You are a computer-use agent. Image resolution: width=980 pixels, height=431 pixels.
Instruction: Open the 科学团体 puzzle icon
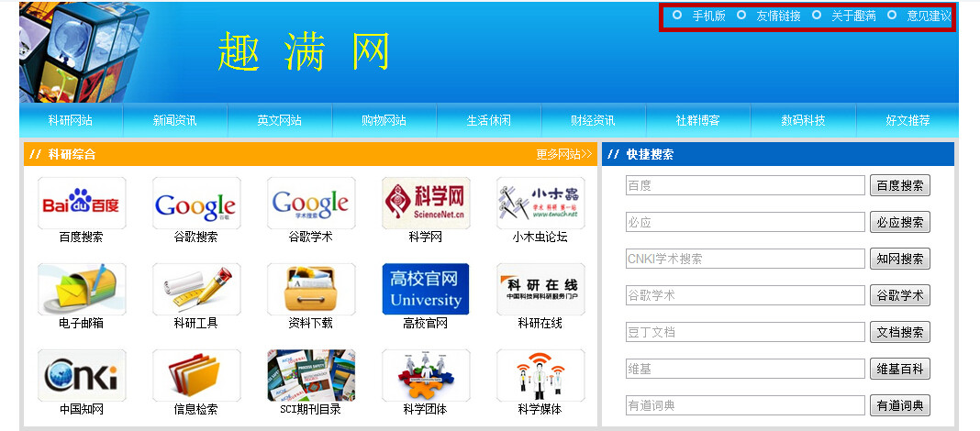(x=426, y=375)
